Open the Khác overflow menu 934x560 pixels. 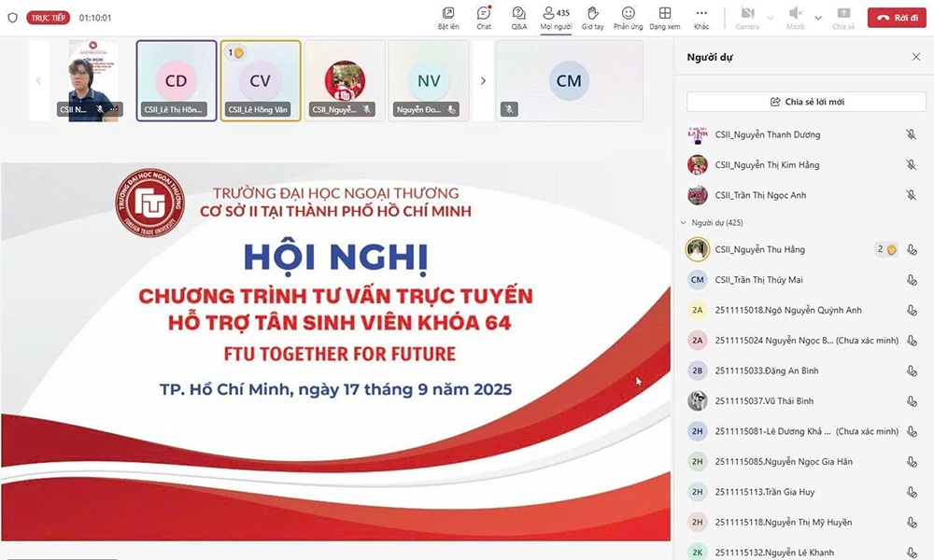tap(701, 14)
